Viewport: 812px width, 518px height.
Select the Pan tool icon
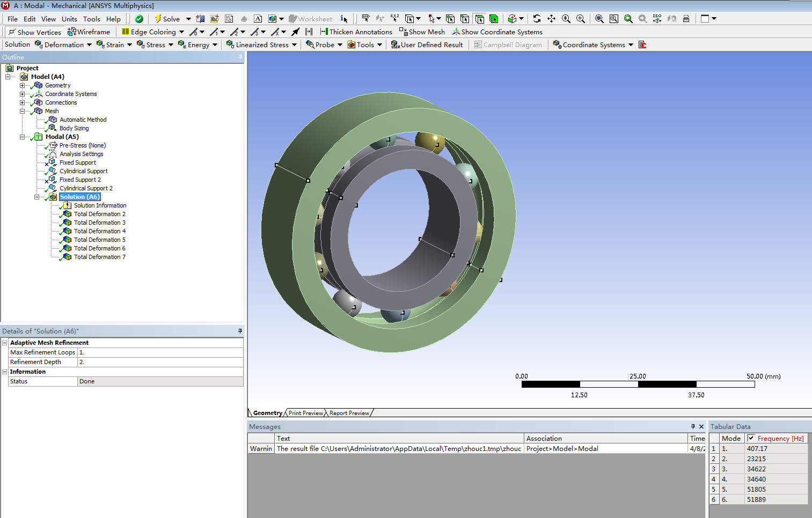(x=551, y=19)
